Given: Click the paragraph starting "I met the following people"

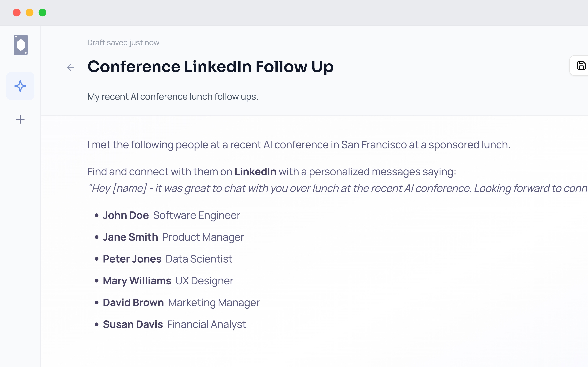Looking at the screenshot, I should (299, 145).
